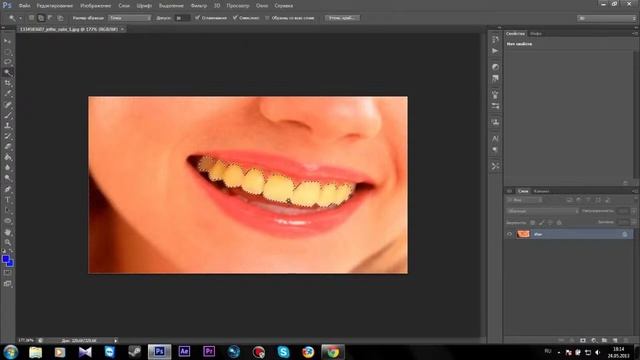
Task: Open History panel icon in collapsed dock
Action: (495, 39)
